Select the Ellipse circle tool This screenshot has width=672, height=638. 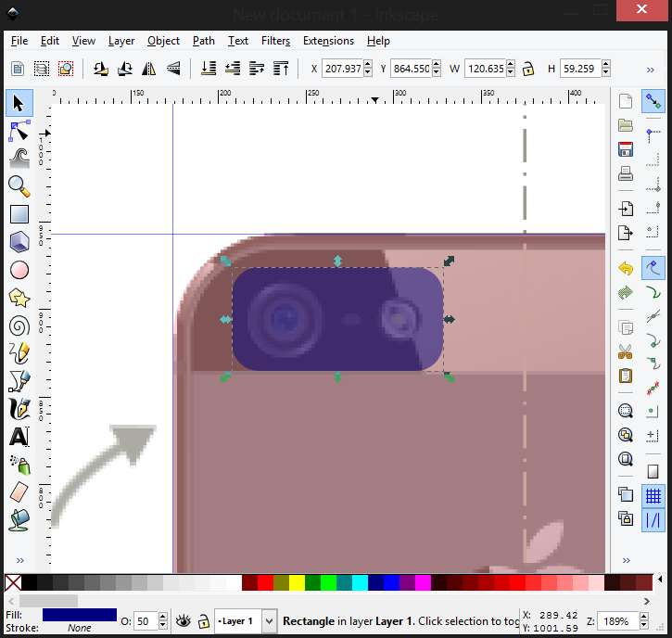19,270
